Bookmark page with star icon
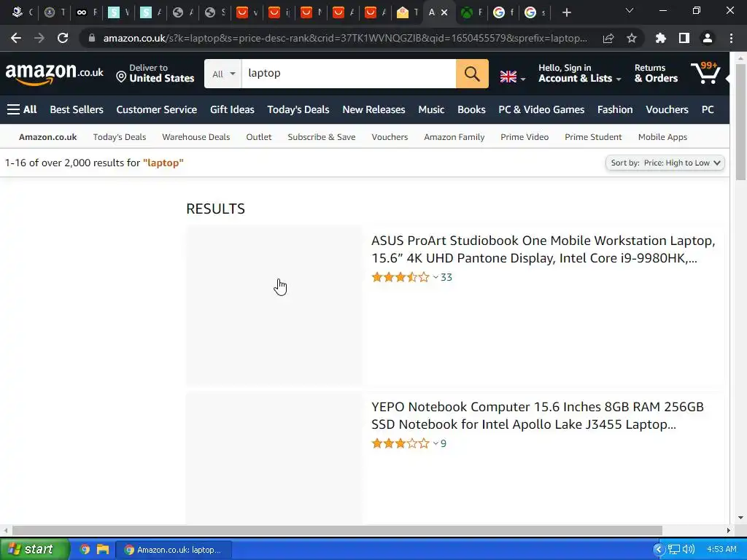Screen dimensions: 747x560 pyautogui.click(x=631, y=38)
